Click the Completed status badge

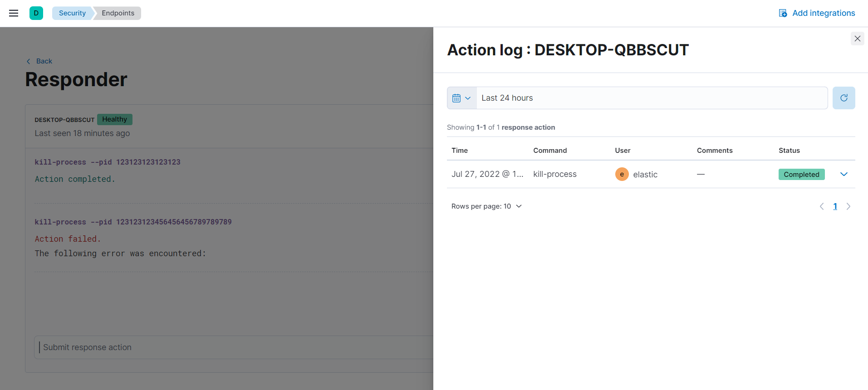(801, 175)
